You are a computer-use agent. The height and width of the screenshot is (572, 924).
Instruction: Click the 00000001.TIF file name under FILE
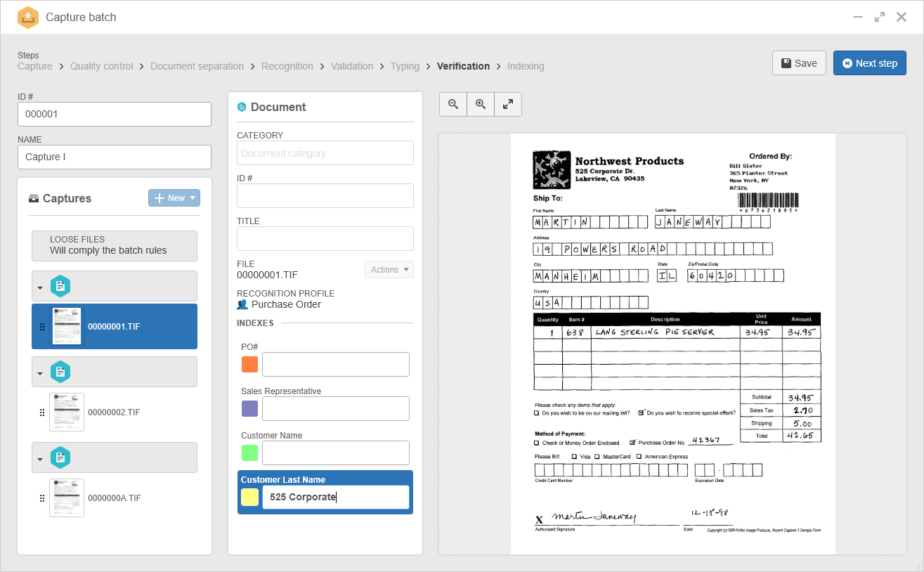click(x=267, y=275)
